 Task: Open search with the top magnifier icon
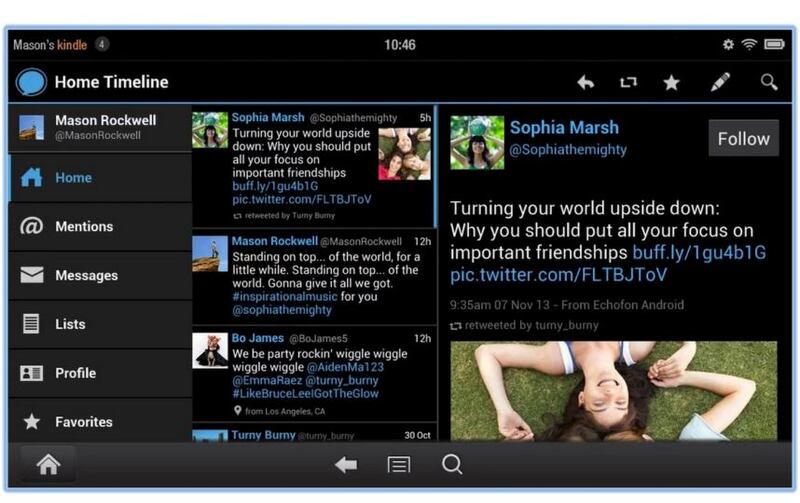[x=768, y=83]
